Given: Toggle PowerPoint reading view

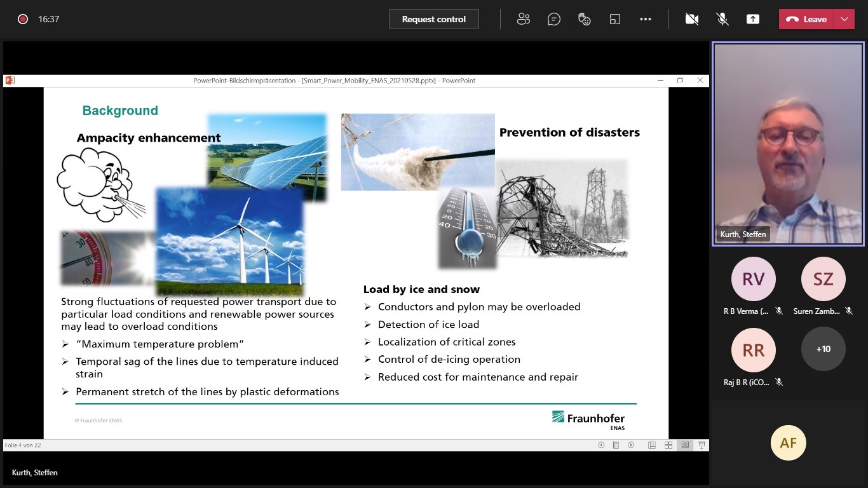Looking at the screenshot, I should 685,445.
